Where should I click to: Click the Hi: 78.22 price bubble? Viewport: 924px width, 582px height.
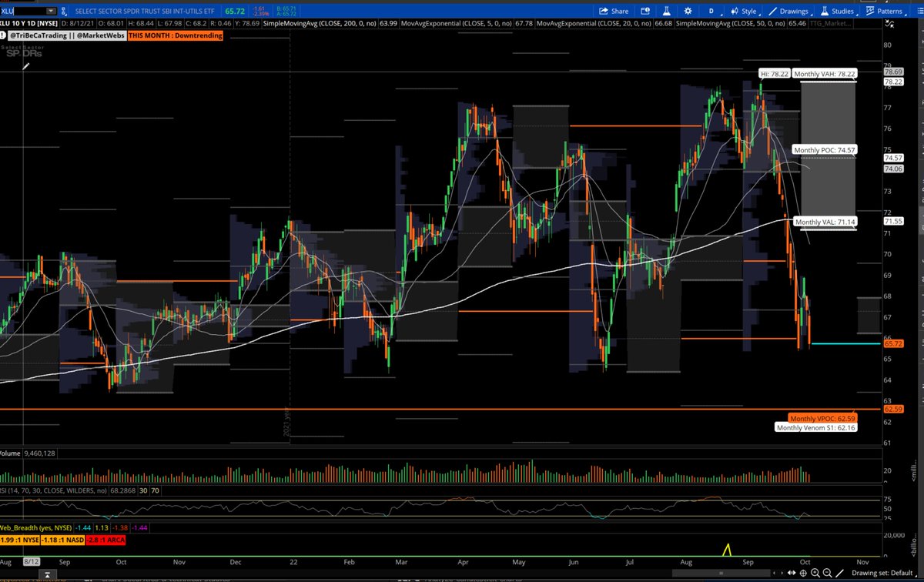pos(773,74)
